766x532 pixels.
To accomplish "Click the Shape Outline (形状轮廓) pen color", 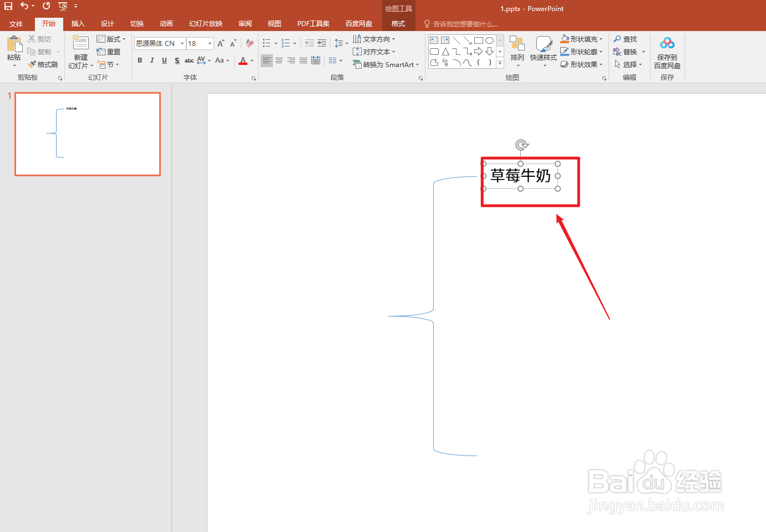I will point(565,52).
